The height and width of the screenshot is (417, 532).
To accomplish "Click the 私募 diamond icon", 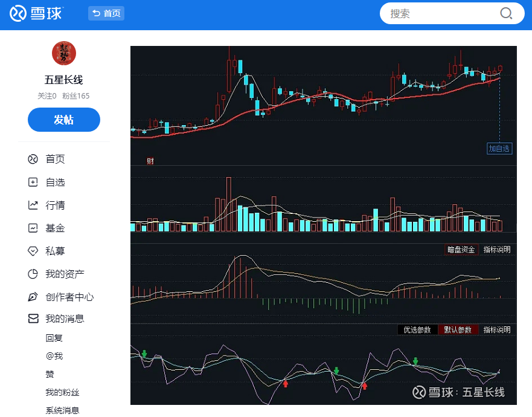I will (x=33, y=251).
